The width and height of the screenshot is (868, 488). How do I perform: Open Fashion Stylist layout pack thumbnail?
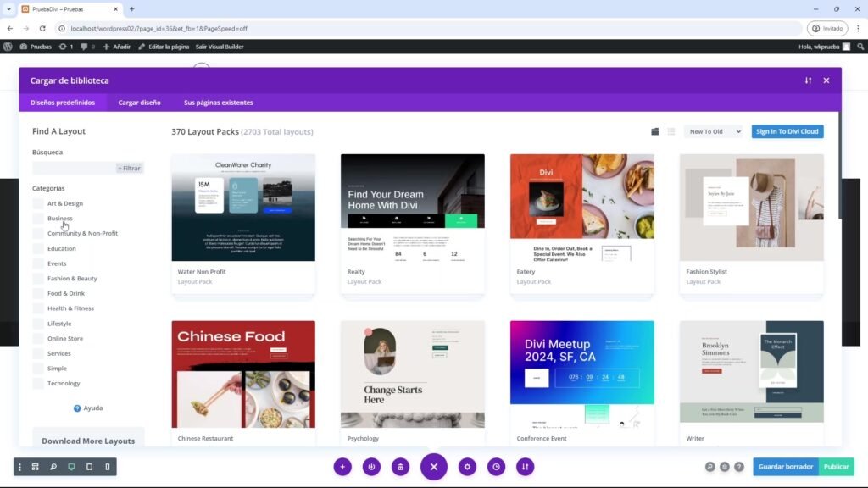coord(752,208)
